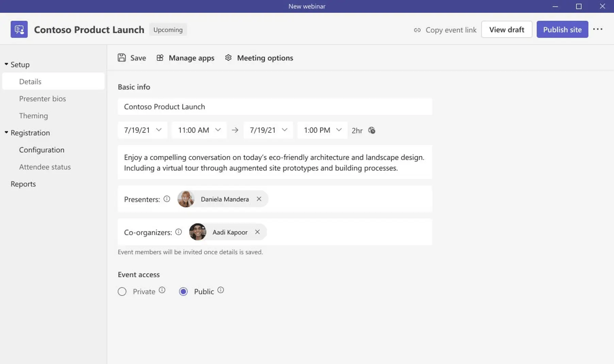614x364 pixels.
Task: Click the Contoso Product Launch title field
Action: pos(275,106)
